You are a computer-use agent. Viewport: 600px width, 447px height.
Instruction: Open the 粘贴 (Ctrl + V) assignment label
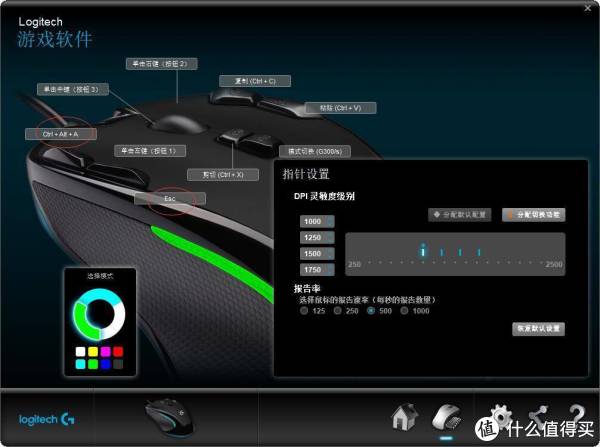tap(340, 108)
